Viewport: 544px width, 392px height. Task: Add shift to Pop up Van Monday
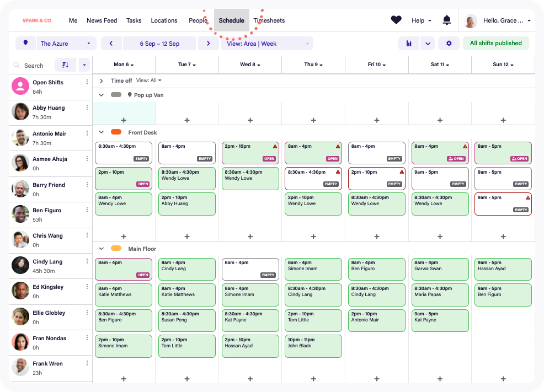[124, 120]
